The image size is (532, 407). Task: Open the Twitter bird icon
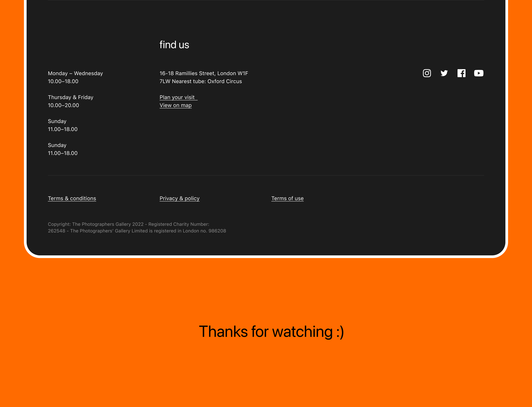tap(444, 73)
